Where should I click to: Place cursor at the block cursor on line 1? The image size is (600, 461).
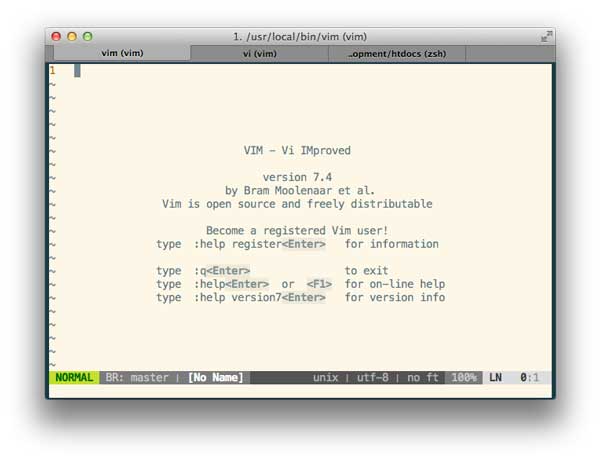[77, 70]
